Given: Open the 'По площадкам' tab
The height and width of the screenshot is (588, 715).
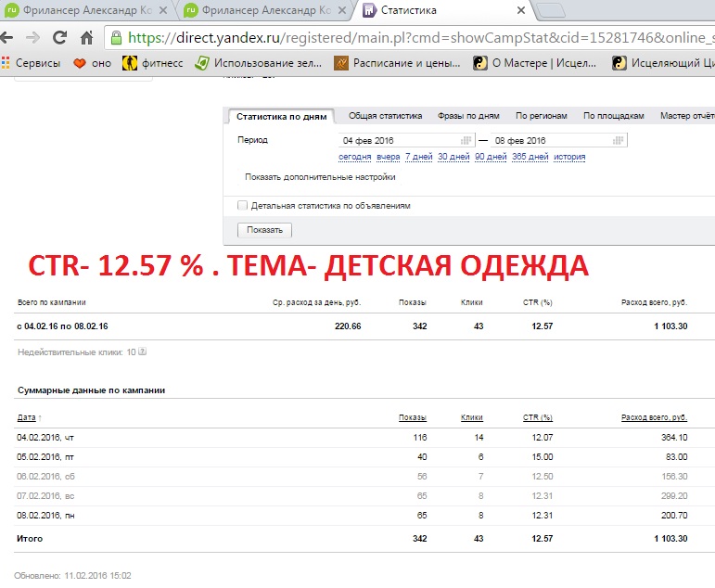Looking at the screenshot, I should (x=614, y=116).
